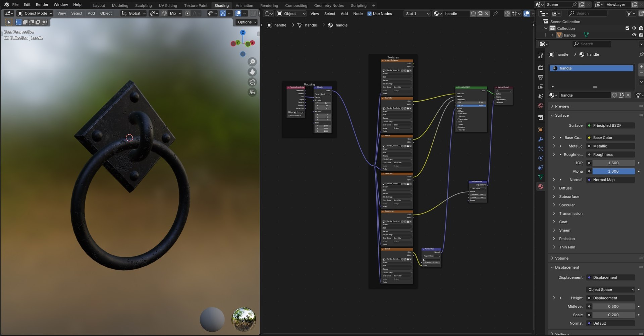Open the Modifiers properties tab
The width and height of the screenshot is (644, 336).
point(540,139)
